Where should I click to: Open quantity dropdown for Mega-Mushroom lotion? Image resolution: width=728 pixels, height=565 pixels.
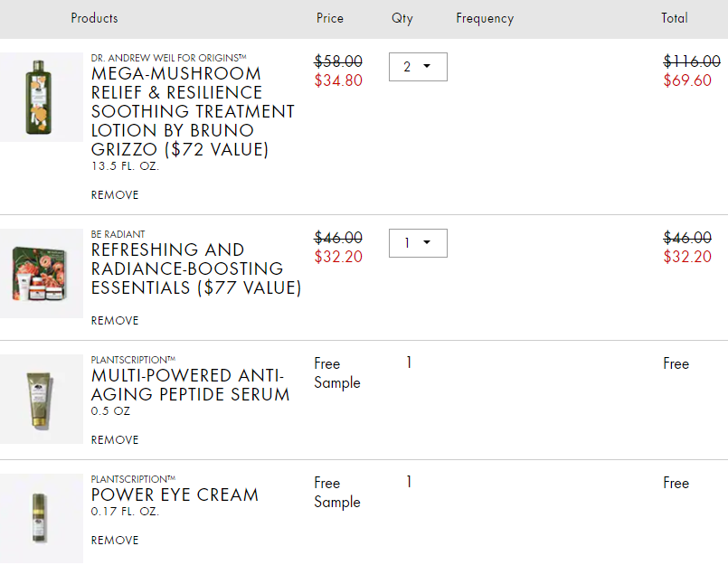point(418,67)
